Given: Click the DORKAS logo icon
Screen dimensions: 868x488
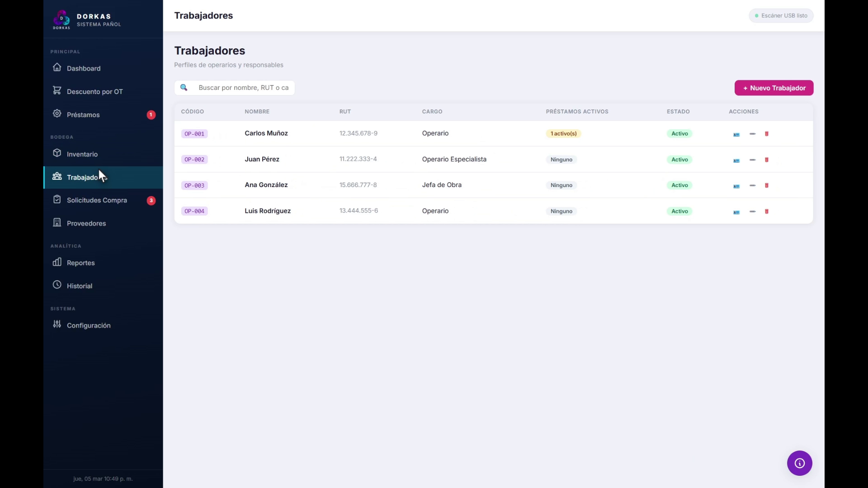Looking at the screenshot, I should 61,19.
